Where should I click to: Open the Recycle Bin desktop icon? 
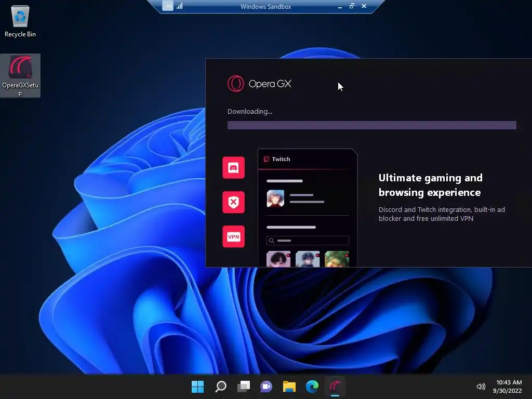(x=20, y=21)
